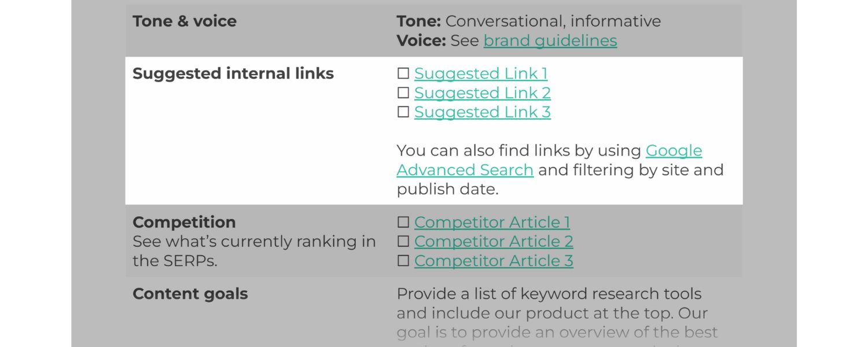Click the Suggested Link 3 hyperlink

click(482, 112)
